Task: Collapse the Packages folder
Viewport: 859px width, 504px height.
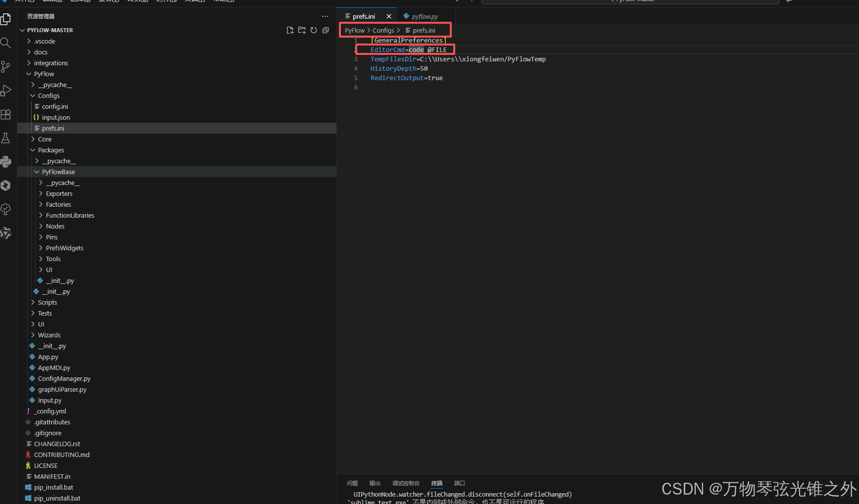Action: point(51,150)
